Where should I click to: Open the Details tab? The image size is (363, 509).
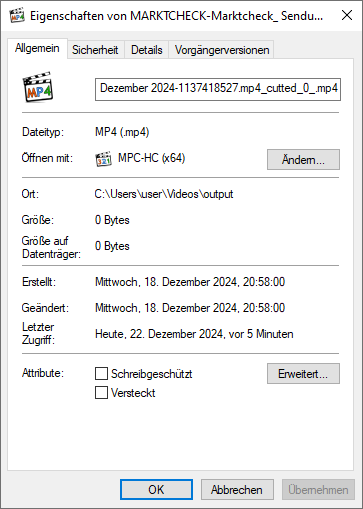coord(147,50)
